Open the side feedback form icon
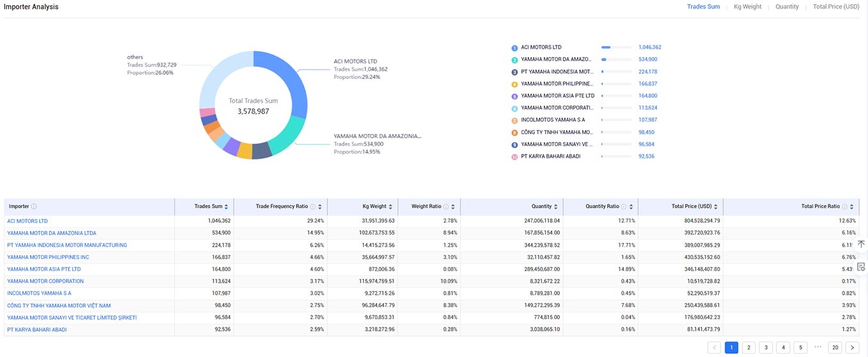 [861, 267]
